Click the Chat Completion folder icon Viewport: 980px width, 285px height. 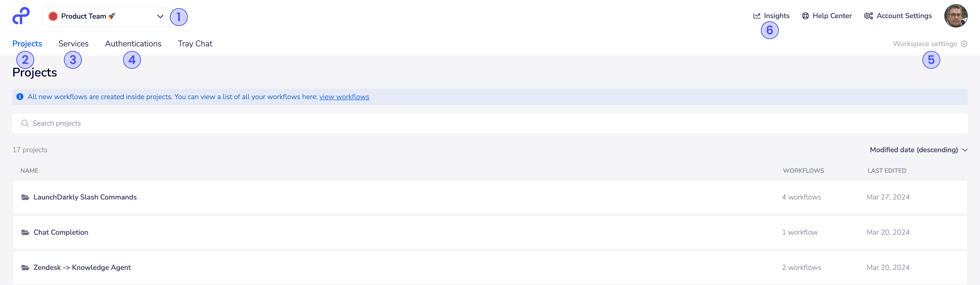coord(25,232)
